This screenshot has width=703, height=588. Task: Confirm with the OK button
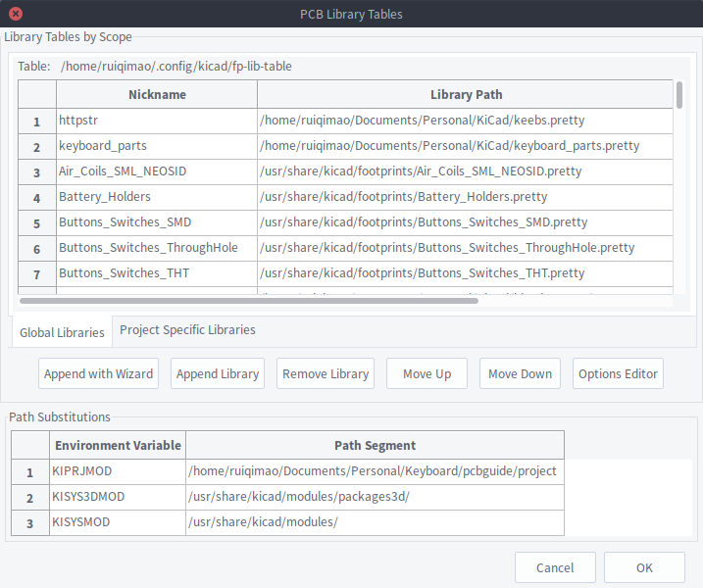644,567
